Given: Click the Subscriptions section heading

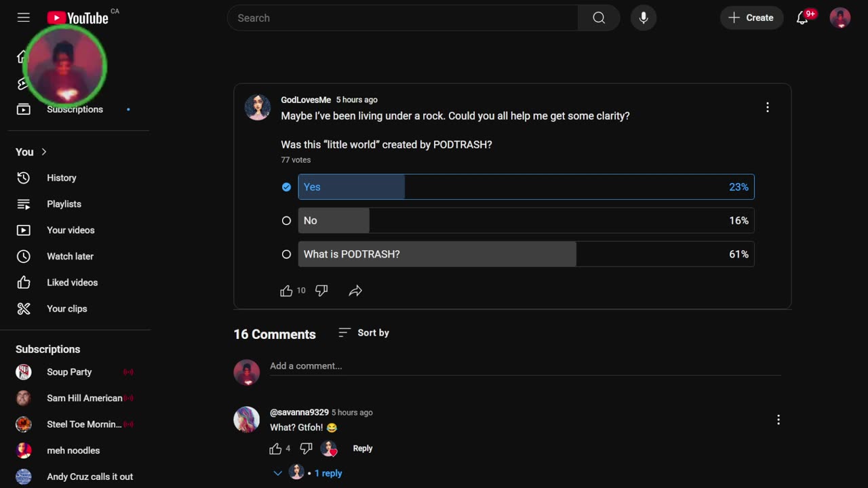Looking at the screenshot, I should [47, 349].
